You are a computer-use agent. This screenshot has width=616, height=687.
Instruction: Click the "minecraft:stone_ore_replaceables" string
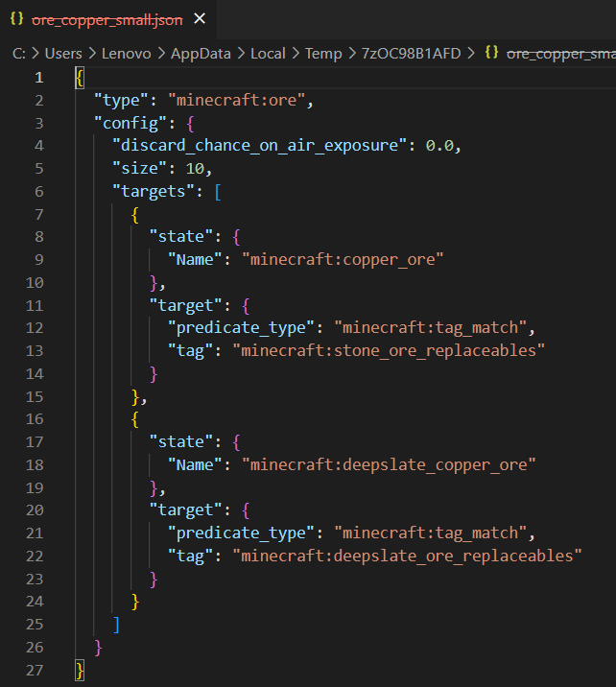(x=389, y=351)
